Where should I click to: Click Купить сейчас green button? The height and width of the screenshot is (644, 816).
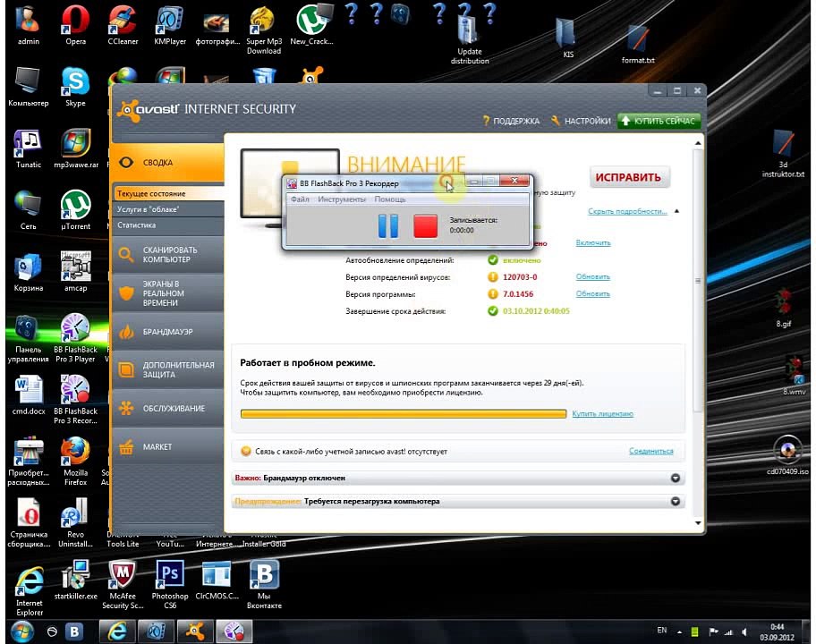pos(659,121)
